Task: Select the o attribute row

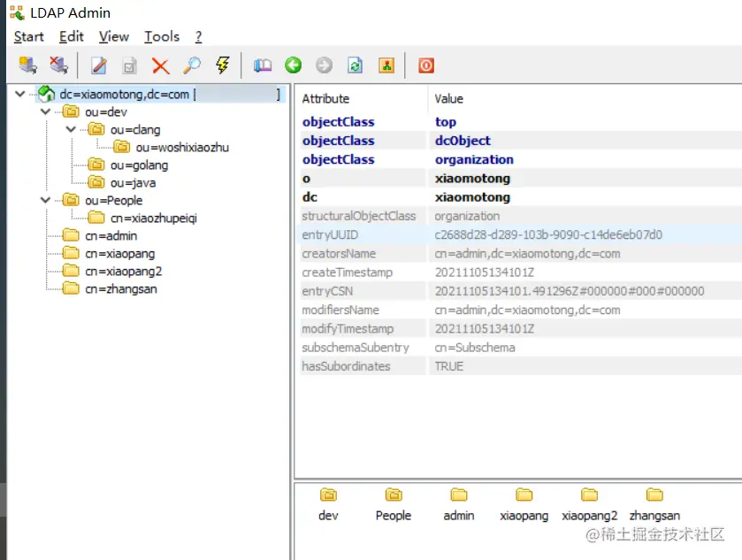Action: pyautogui.click(x=521, y=179)
